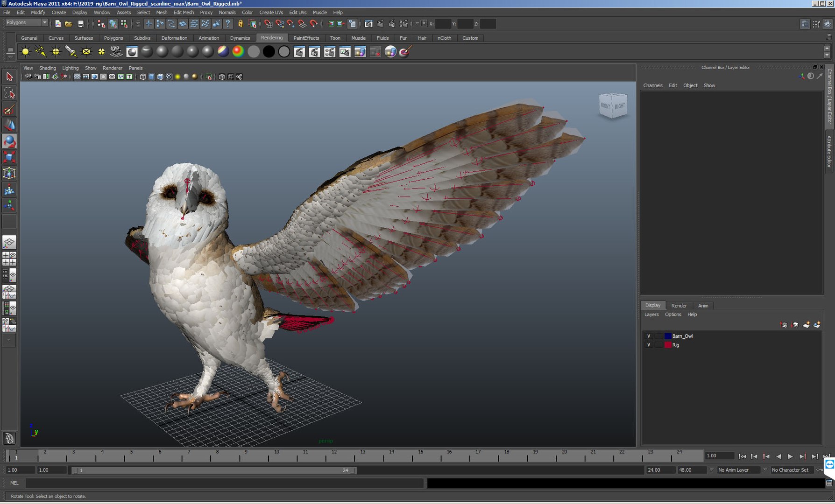Toggle Rig layer display type box
Screen dimensions: 835x504
coord(658,345)
